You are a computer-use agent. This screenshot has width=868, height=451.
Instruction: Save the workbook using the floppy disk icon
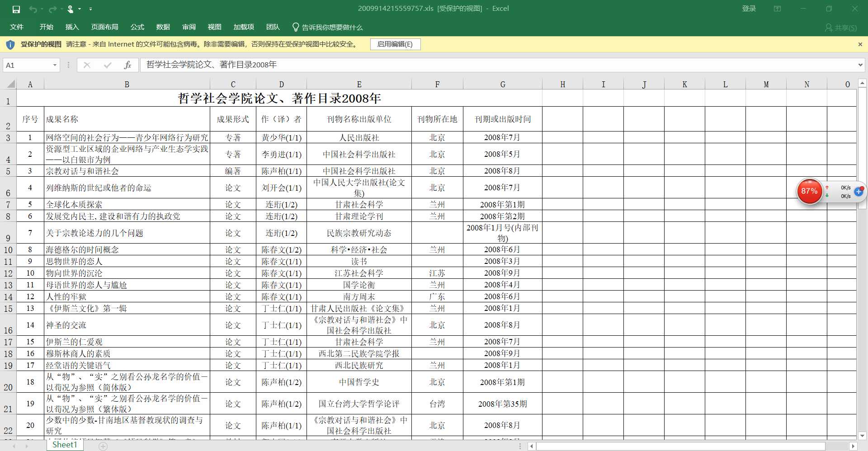16,9
